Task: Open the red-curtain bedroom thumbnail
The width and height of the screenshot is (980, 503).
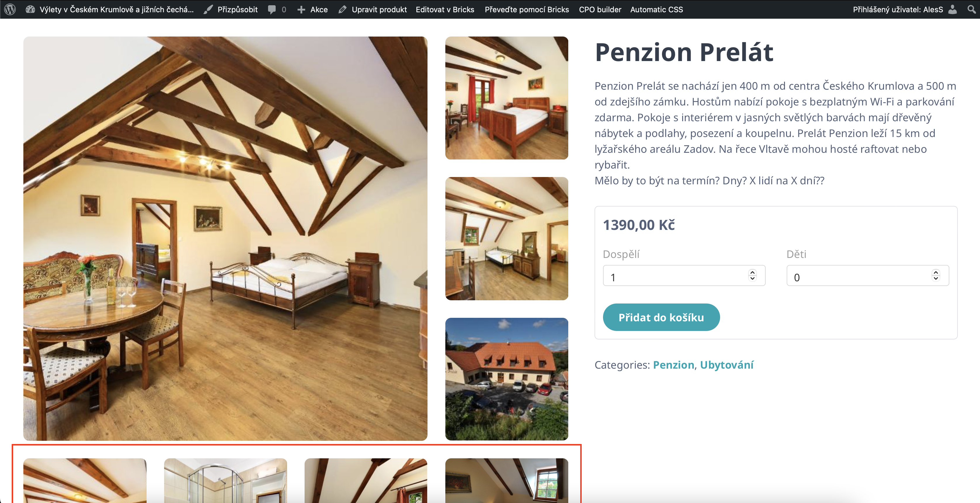Action: 506,98
